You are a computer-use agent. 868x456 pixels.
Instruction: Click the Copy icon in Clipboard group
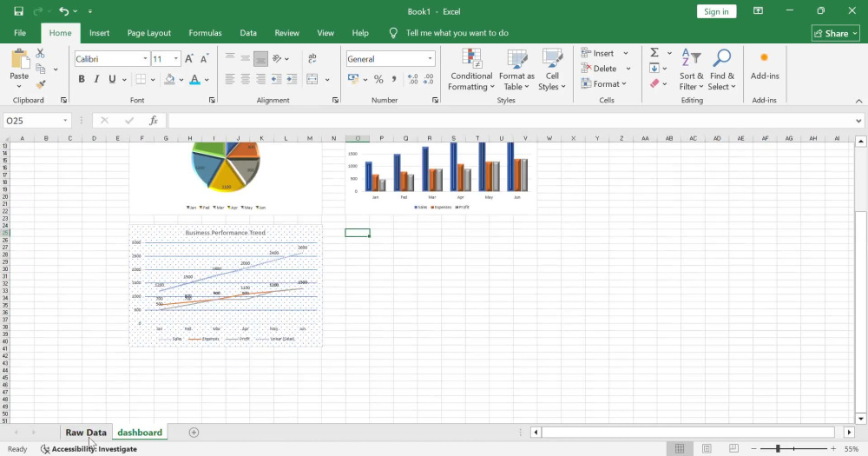point(41,69)
